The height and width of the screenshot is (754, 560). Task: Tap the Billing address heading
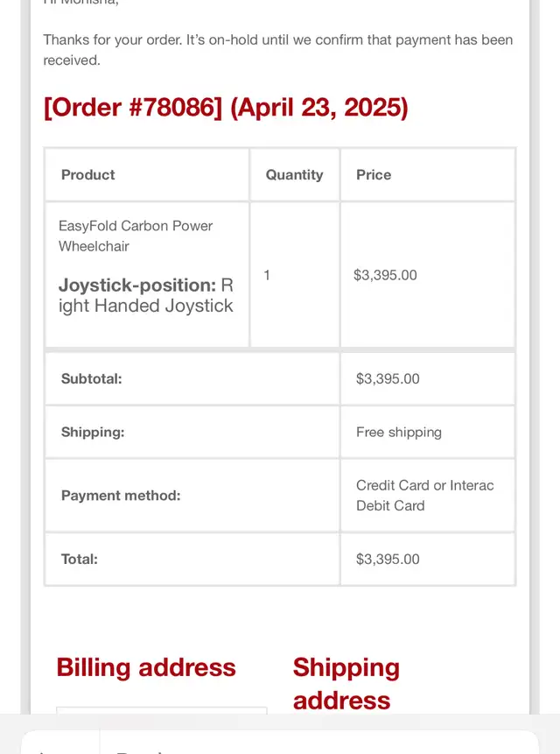coord(146,667)
